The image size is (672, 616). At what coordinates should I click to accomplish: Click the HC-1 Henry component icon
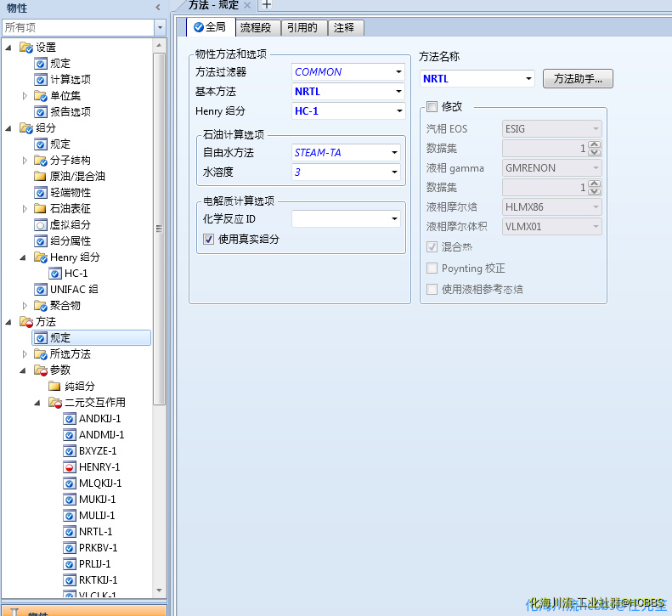(55, 274)
